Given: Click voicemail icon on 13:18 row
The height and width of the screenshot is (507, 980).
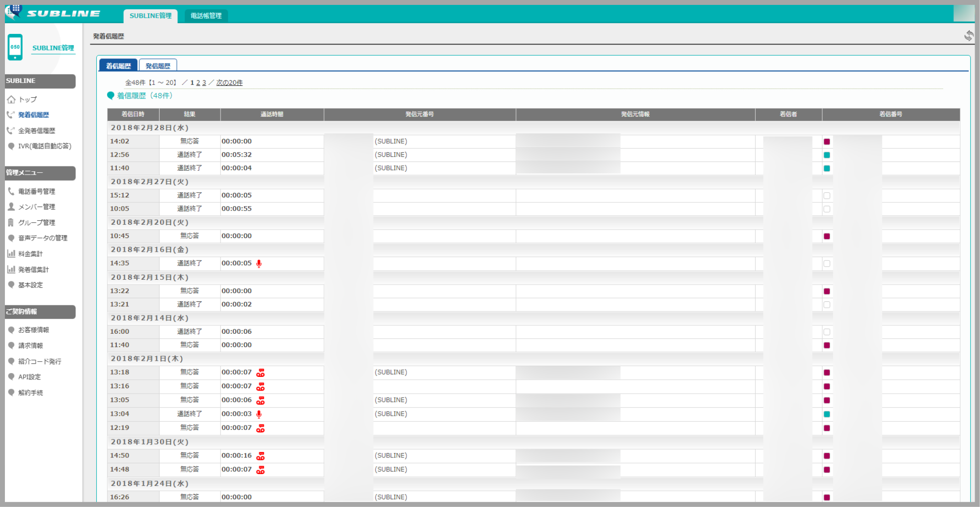Looking at the screenshot, I should coord(260,373).
